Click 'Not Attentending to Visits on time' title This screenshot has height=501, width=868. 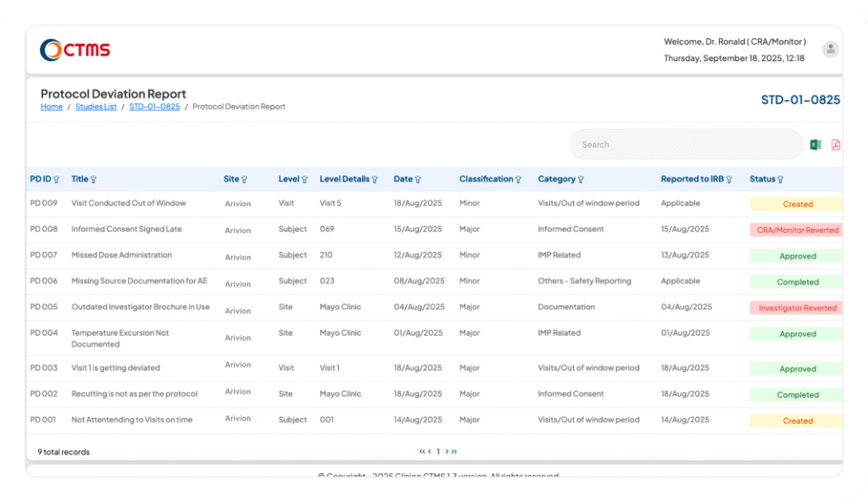coord(131,420)
